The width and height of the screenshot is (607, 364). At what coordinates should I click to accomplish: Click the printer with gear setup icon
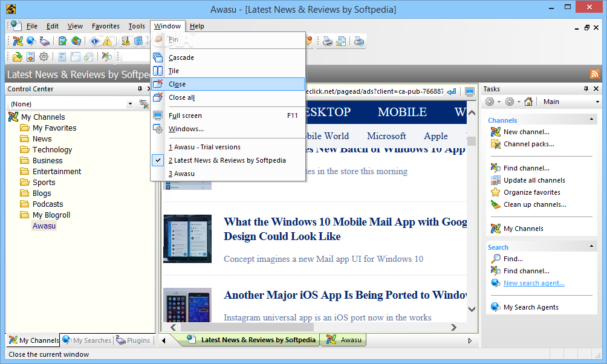[359, 41]
